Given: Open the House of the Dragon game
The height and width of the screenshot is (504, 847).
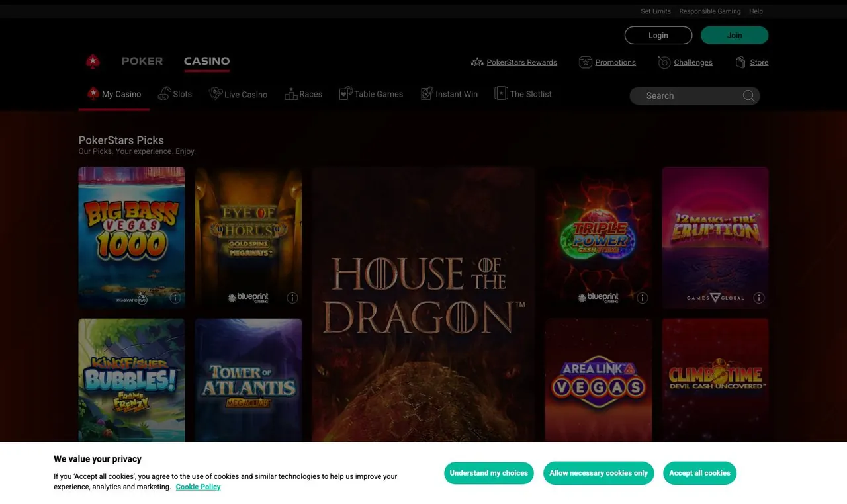Looking at the screenshot, I should click(x=423, y=304).
